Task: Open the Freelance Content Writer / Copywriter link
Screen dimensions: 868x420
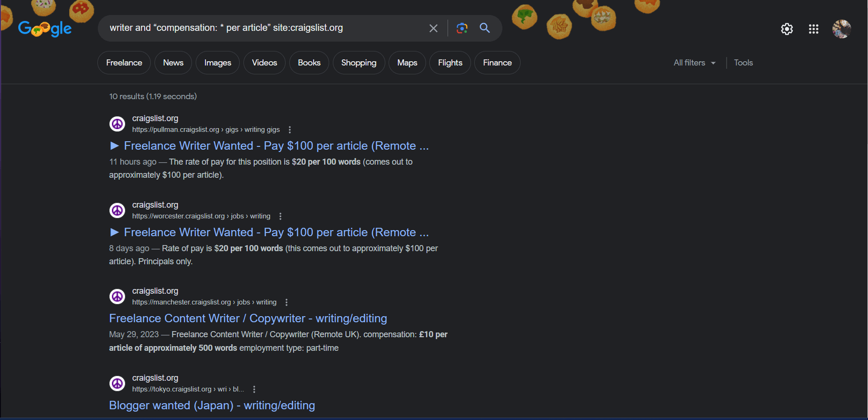Action: [x=248, y=319]
